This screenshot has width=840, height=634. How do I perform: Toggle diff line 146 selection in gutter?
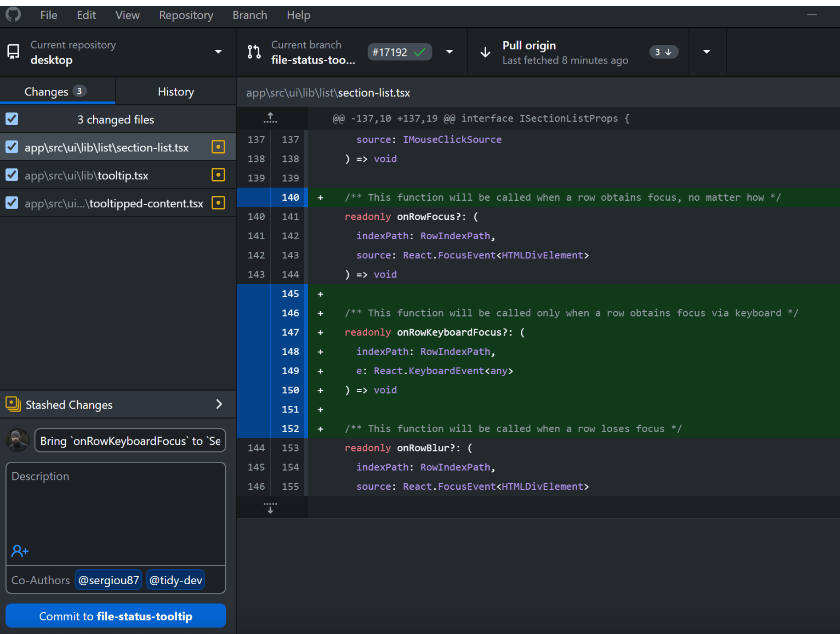[x=271, y=313]
